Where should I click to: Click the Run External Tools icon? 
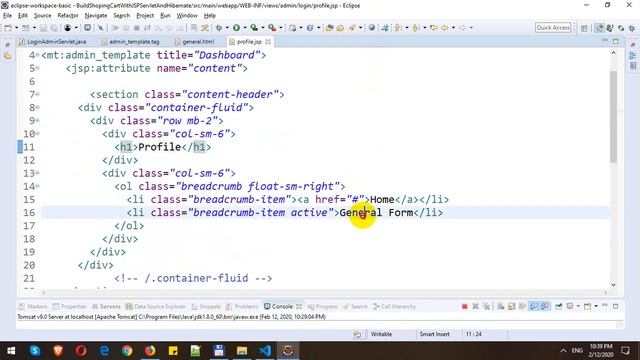[271, 28]
